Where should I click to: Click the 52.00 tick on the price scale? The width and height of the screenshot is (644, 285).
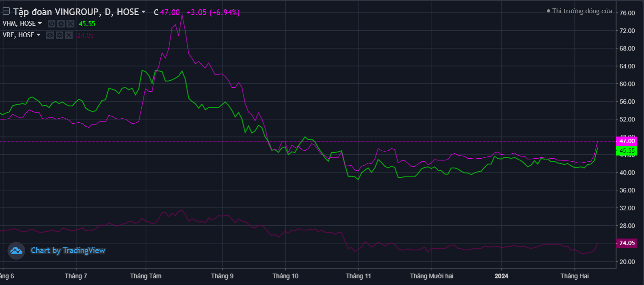point(627,119)
